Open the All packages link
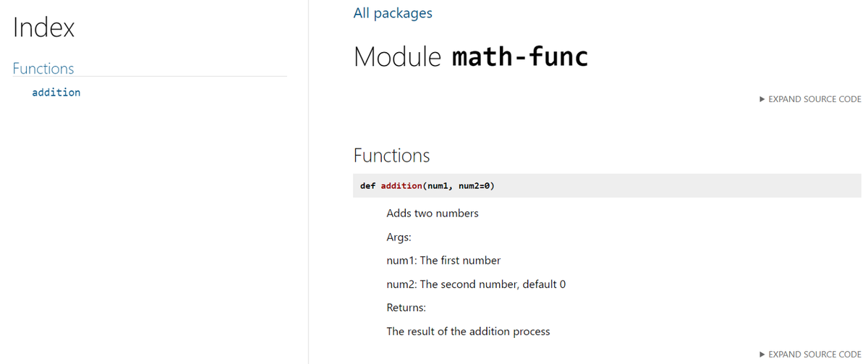 click(x=393, y=13)
